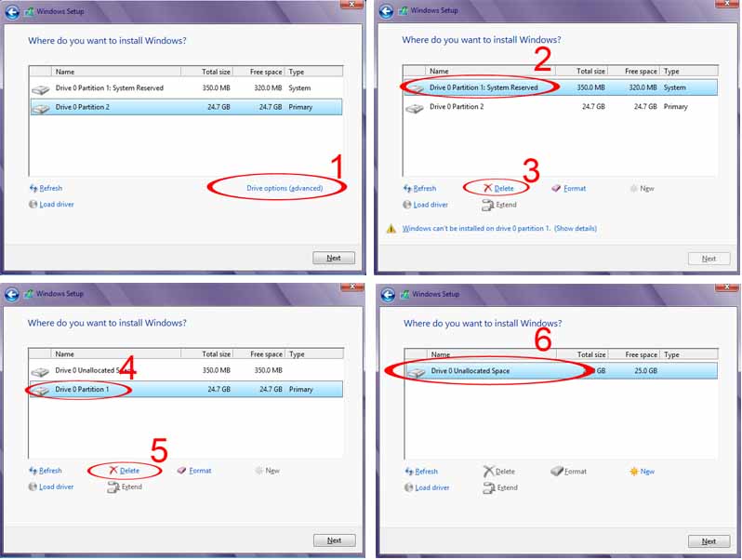The width and height of the screenshot is (742, 560).
Task: Click Delete in window with 350.0 MB unallocated space
Action: point(124,471)
